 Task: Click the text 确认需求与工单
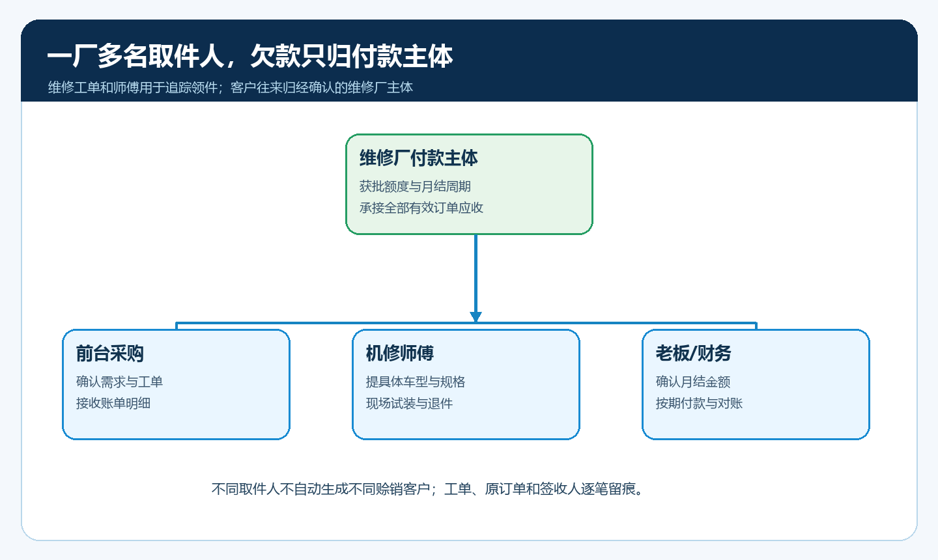(119, 382)
